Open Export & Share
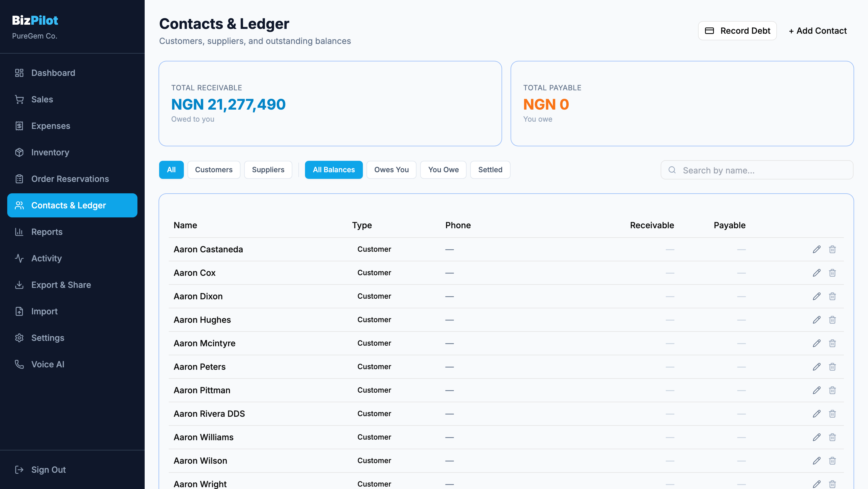 coord(72,285)
